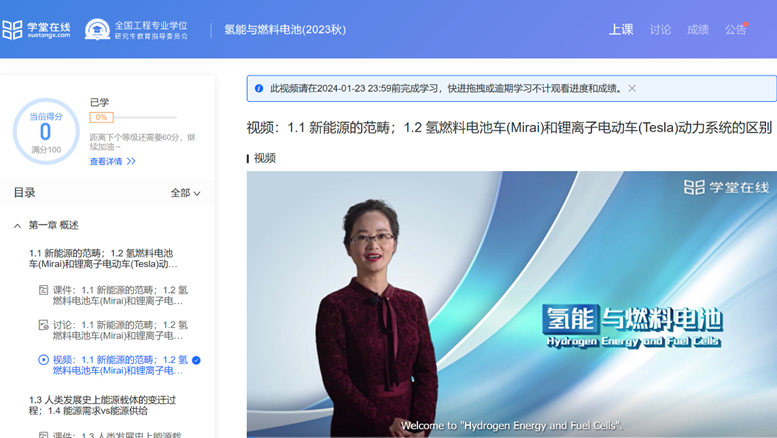Go to the 成绩 tab
This screenshot has height=438, width=777.
[x=698, y=30]
